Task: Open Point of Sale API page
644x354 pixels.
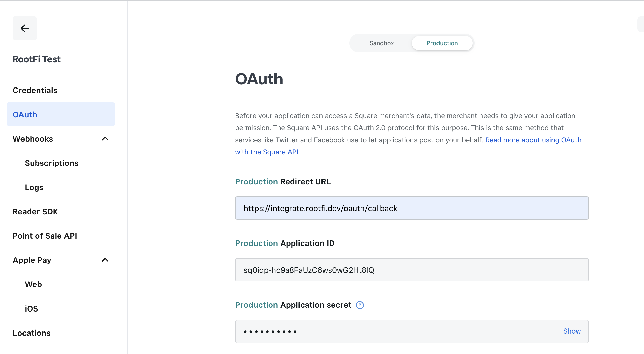Action: point(45,236)
